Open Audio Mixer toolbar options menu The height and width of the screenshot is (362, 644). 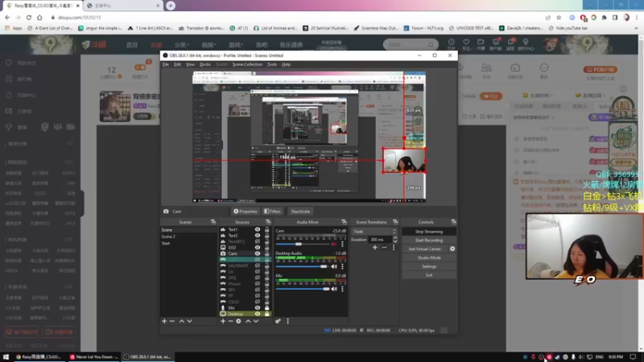pos(287,321)
